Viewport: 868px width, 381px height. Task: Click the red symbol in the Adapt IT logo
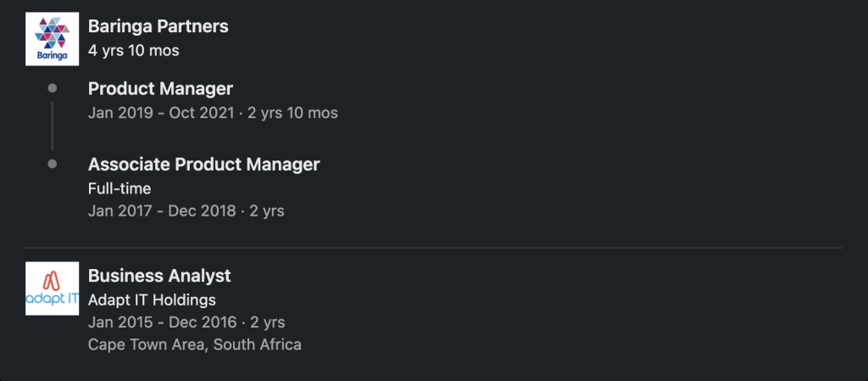[52, 281]
